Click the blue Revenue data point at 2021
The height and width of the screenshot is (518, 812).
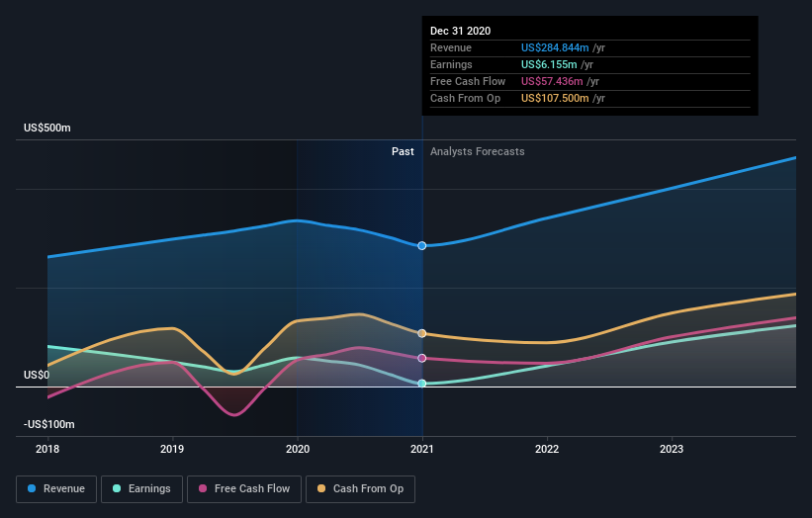coord(422,246)
